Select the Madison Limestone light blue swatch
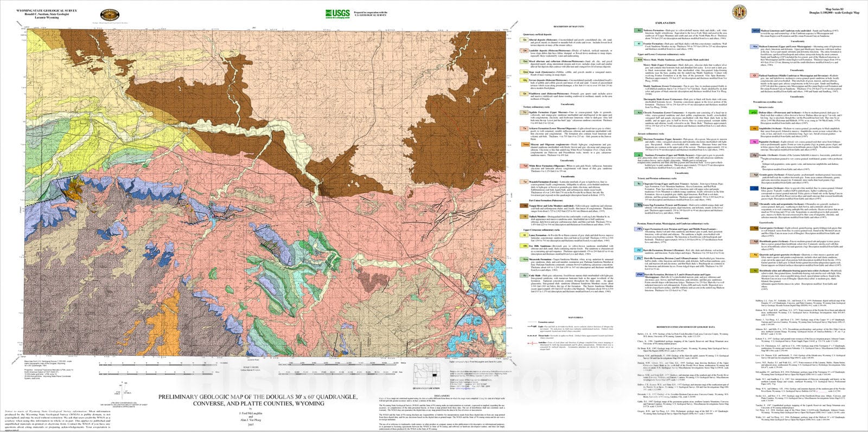The image size is (868, 432). pyautogui.click(x=755, y=47)
